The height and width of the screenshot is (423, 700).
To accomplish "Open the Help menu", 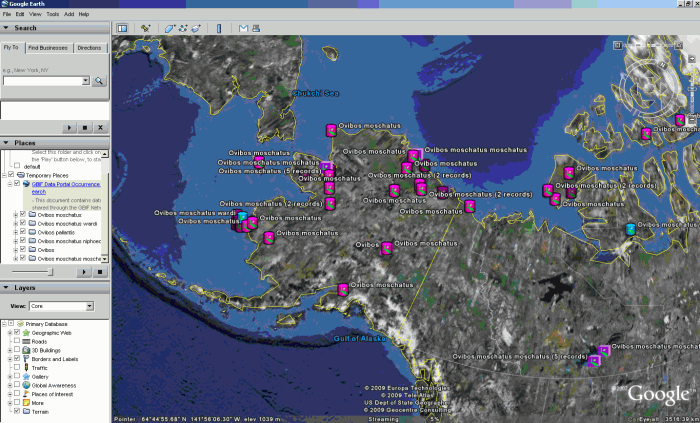I will (x=84, y=14).
